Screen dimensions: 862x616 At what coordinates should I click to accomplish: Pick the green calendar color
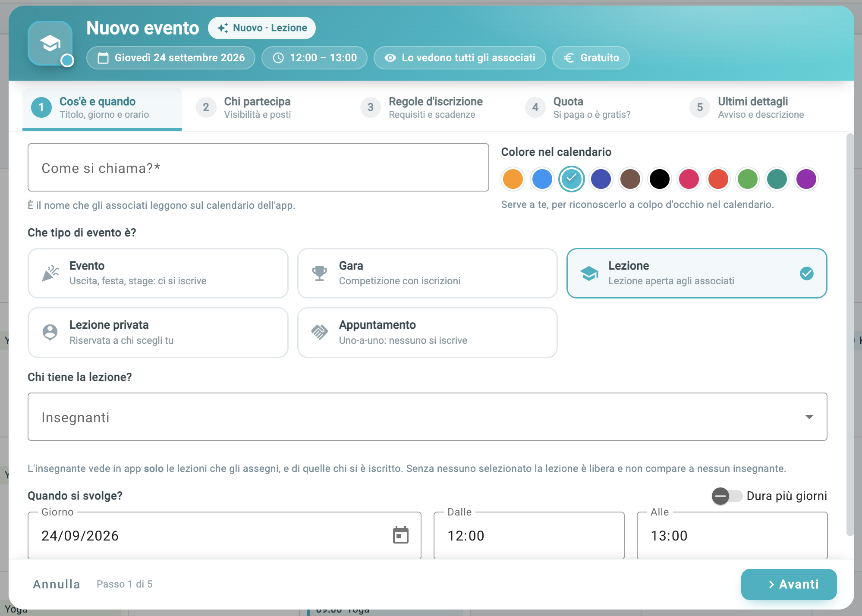tap(748, 179)
